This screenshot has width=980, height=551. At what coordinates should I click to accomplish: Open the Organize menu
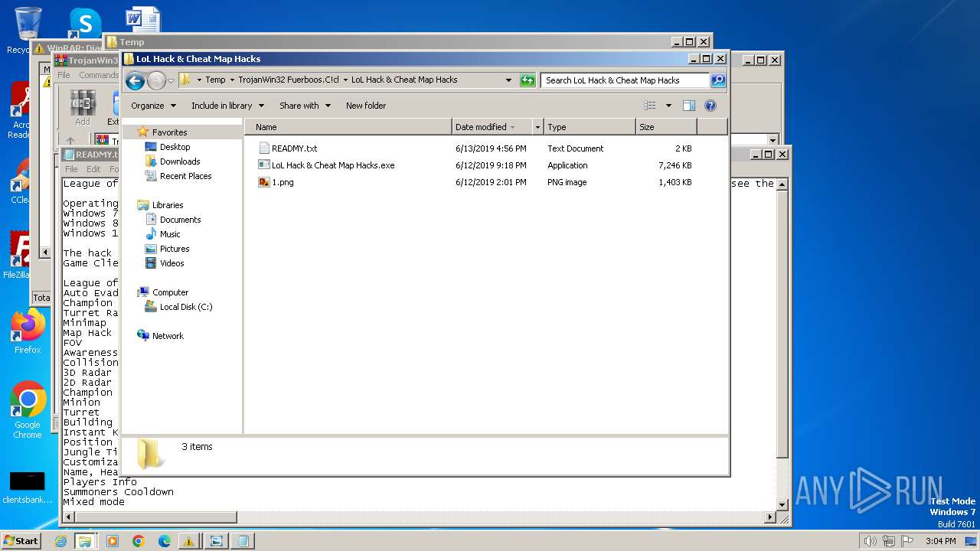coord(153,106)
